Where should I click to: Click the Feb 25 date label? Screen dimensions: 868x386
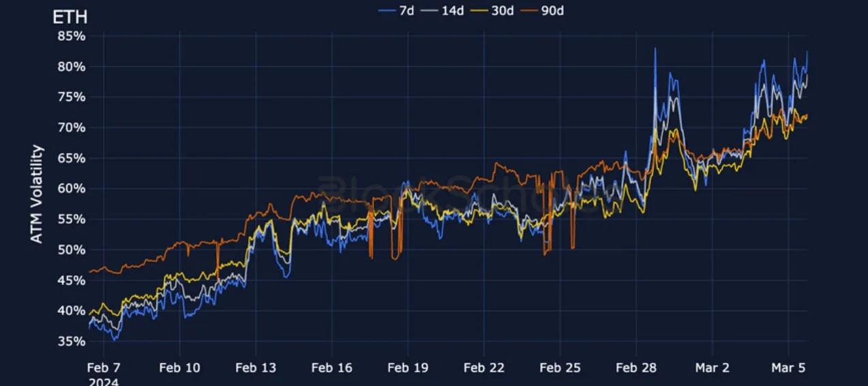(x=560, y=368)
